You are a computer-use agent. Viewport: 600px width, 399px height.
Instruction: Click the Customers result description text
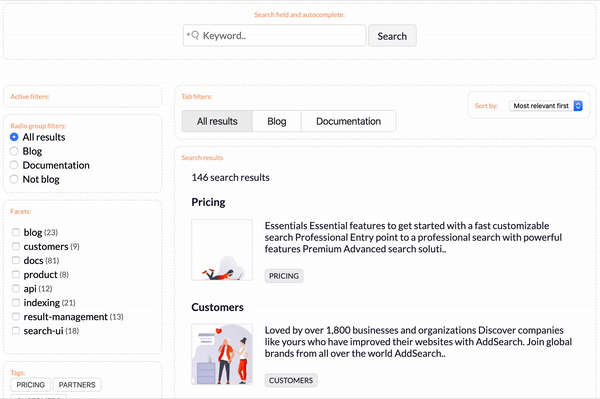click(x=418, y=342)
